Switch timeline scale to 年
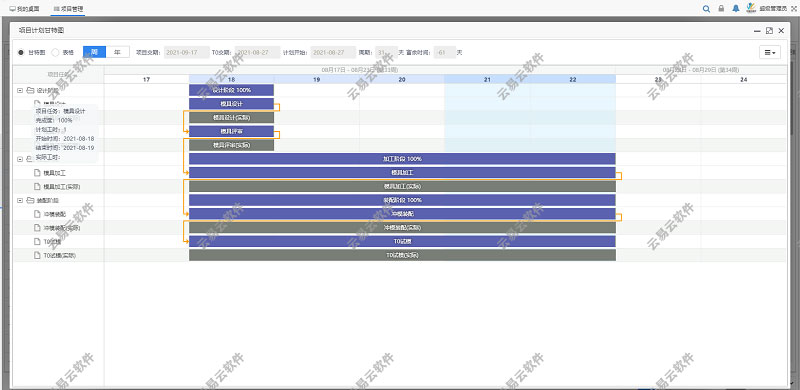800x390 pixels. point(118,52)
